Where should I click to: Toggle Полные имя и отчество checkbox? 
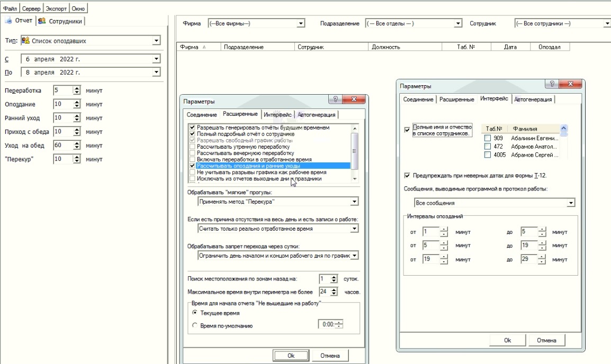(x=407, y=130)
